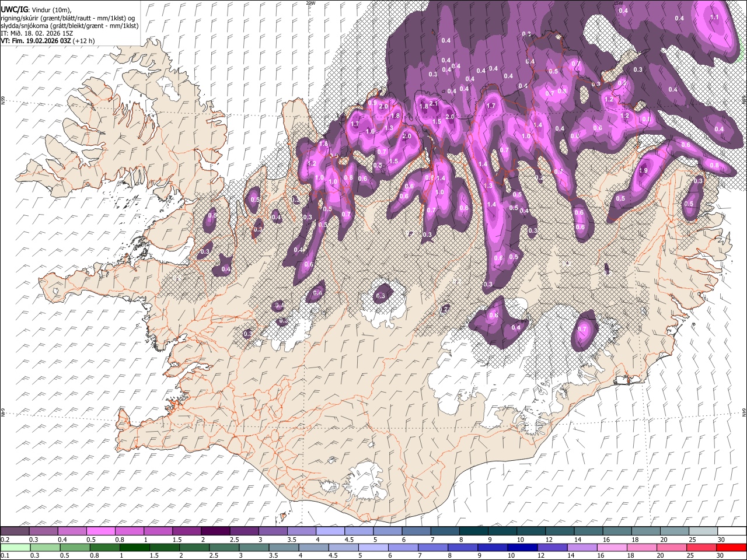Image resolution: width=747 pixels, height=560 pixels.
Task: Click the bright pink 0.5 snow legend swatch
Action: point(100,531)
